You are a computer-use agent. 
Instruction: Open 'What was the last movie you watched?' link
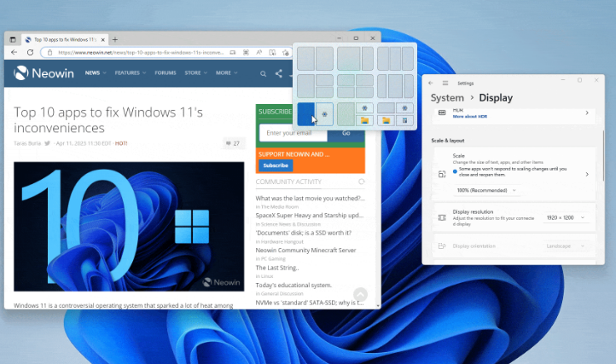(x=310, y=199)
